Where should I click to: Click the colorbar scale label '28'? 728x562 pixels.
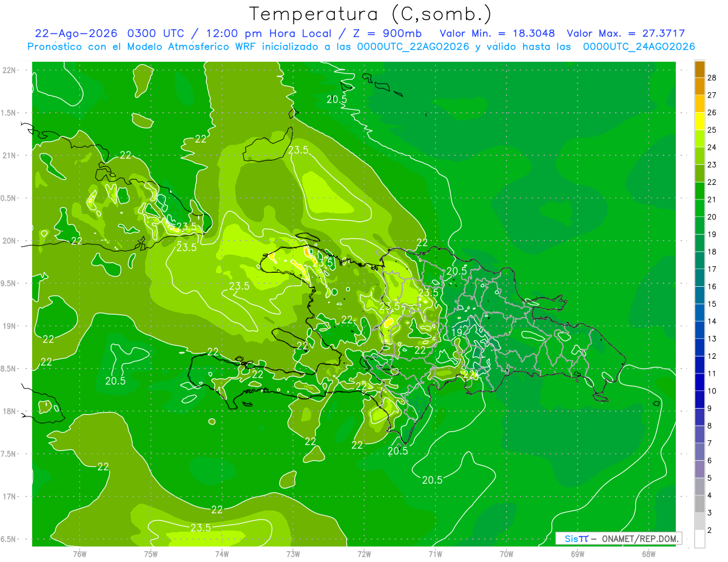(x=712, y=78)
